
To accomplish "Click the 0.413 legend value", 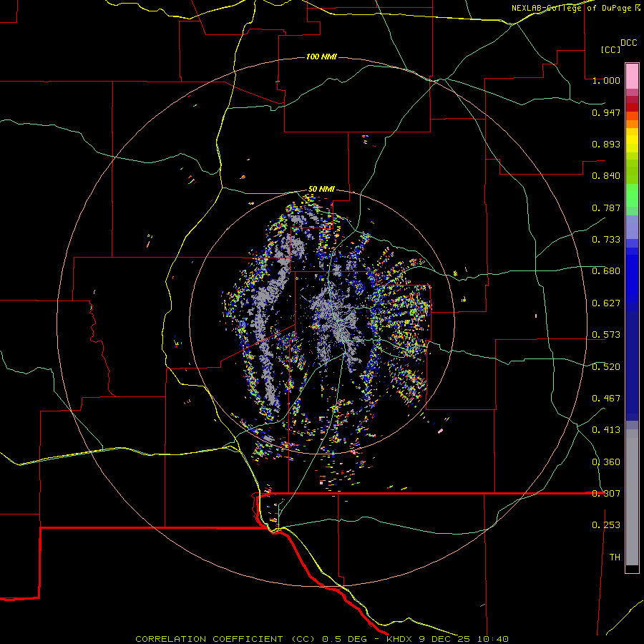I will coord(606,430).
